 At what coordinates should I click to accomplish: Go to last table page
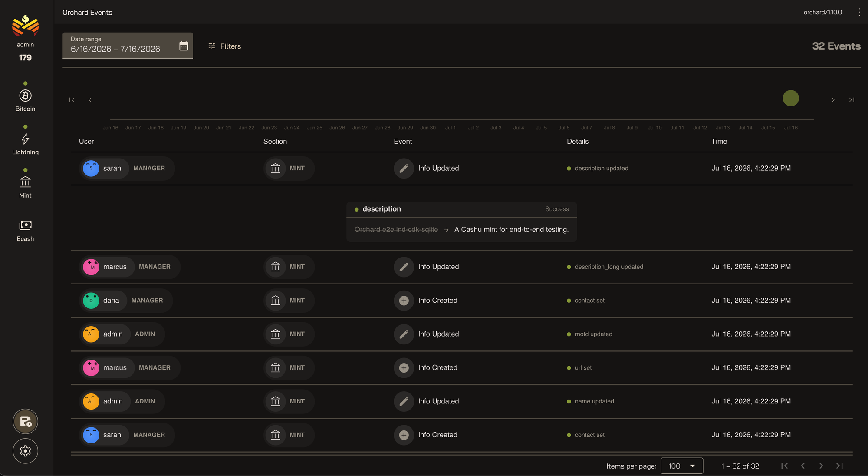point(839,466)
